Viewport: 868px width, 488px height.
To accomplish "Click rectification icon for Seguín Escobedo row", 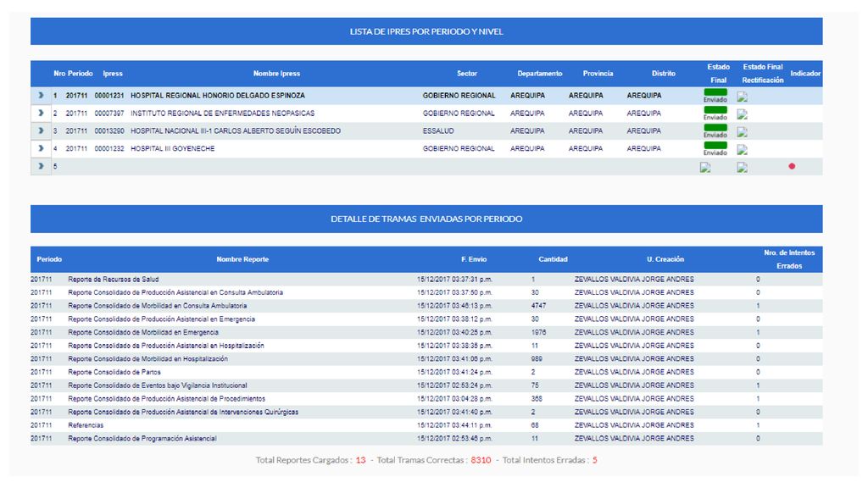I will [743, 132].
